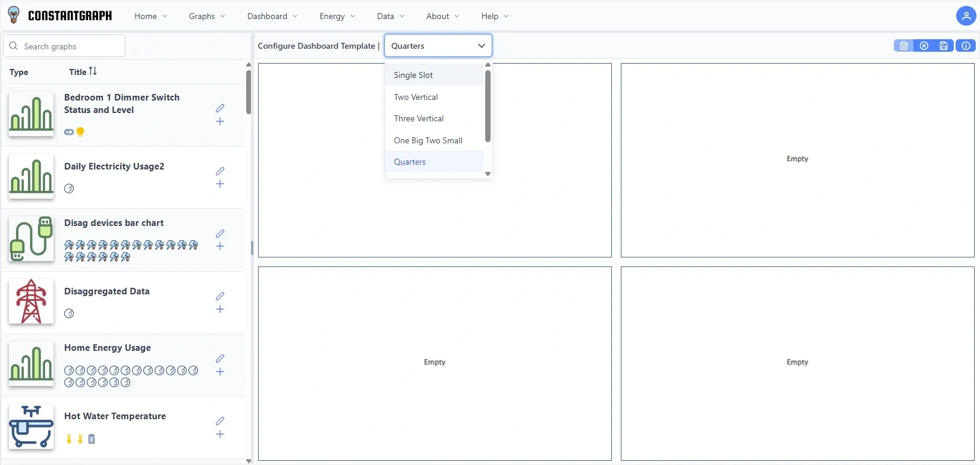The image size is (980, 465).
Task: Edit the Bedroom 1 Dimmer Switch graph
Action: click(220, 108)
